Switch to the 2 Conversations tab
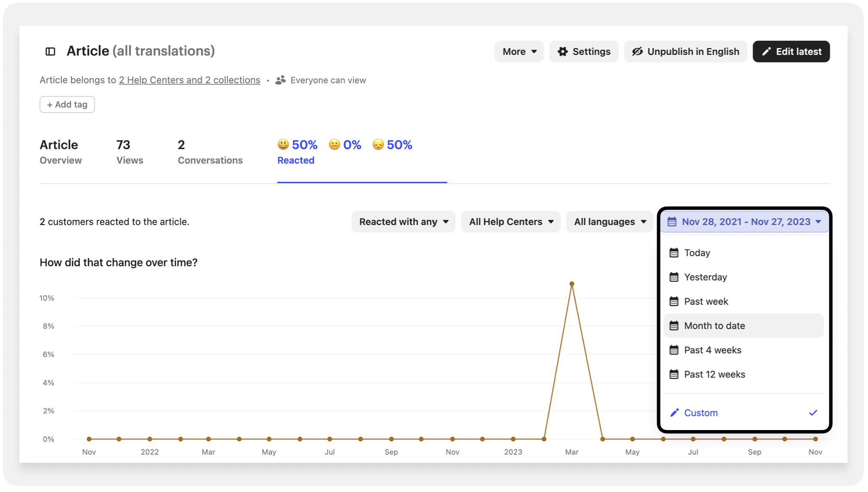This screenshot has height=492, width=868. tap(210, 152)
